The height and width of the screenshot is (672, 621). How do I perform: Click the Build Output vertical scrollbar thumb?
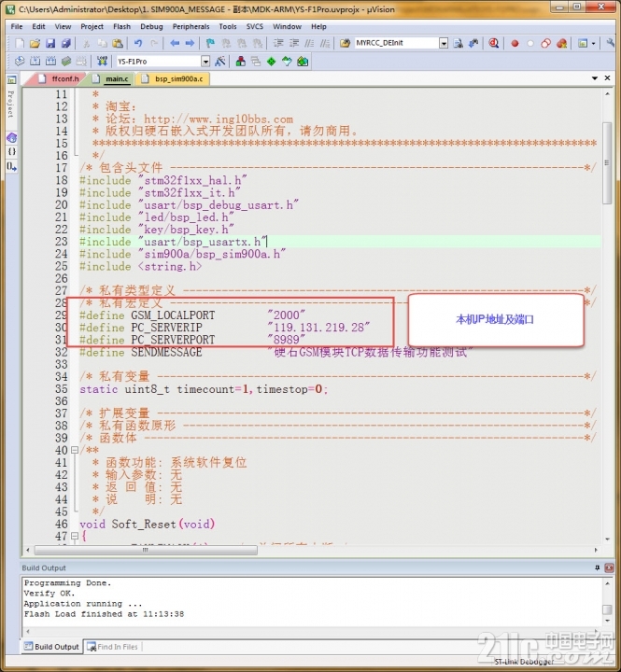(607, 609)
